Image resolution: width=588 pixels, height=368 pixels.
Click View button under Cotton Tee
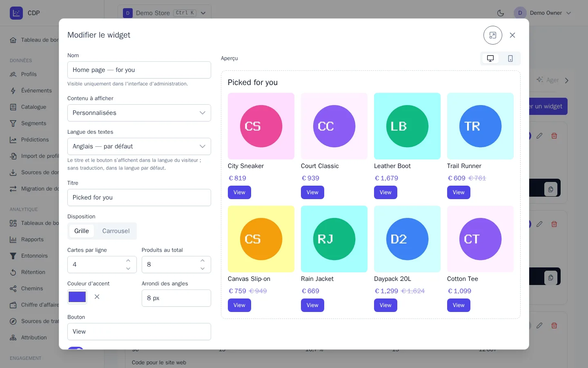pyautogui.click(x=459, y=305)
